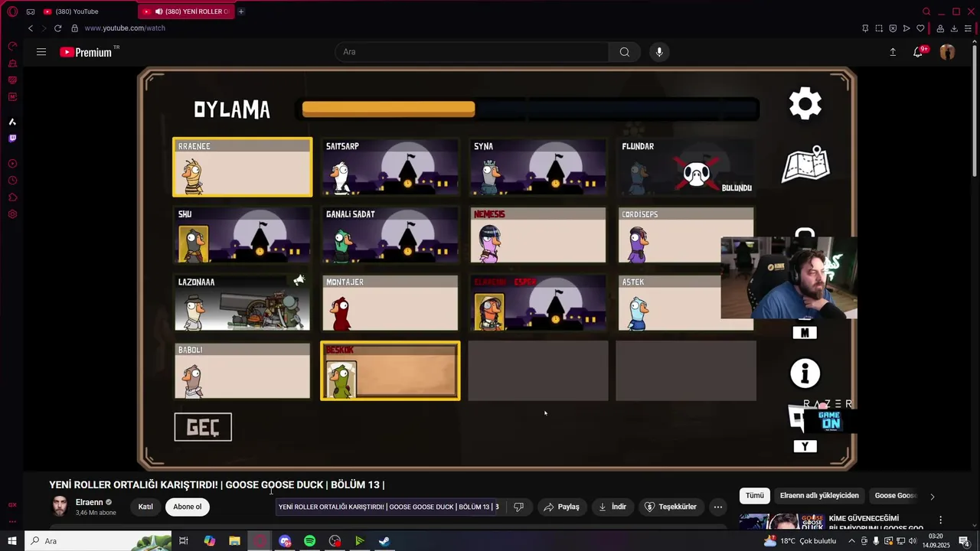Go back to the previous page
Image resolution: width=980 pixels, height=551 pixels.
[31, 28]
